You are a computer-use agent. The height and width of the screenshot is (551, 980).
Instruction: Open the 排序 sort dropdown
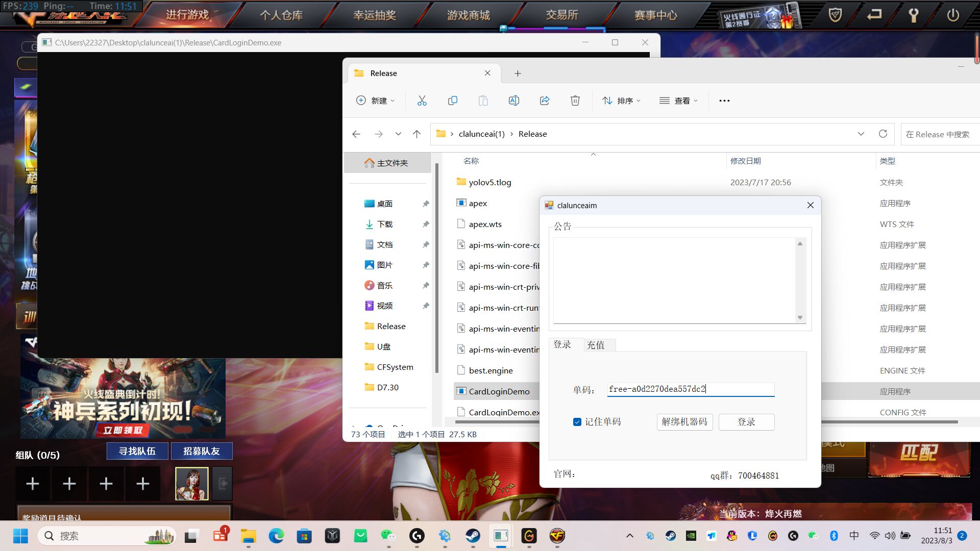click(621, 101)
